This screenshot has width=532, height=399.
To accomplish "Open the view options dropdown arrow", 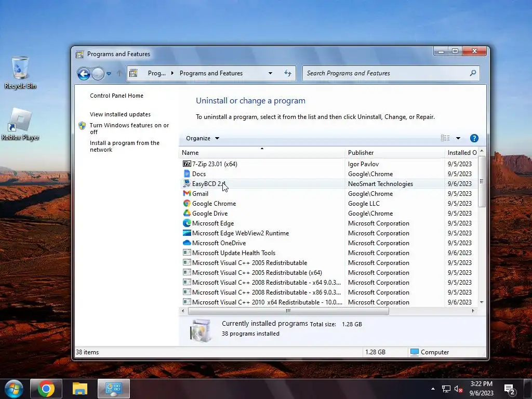I will point(458,138).
